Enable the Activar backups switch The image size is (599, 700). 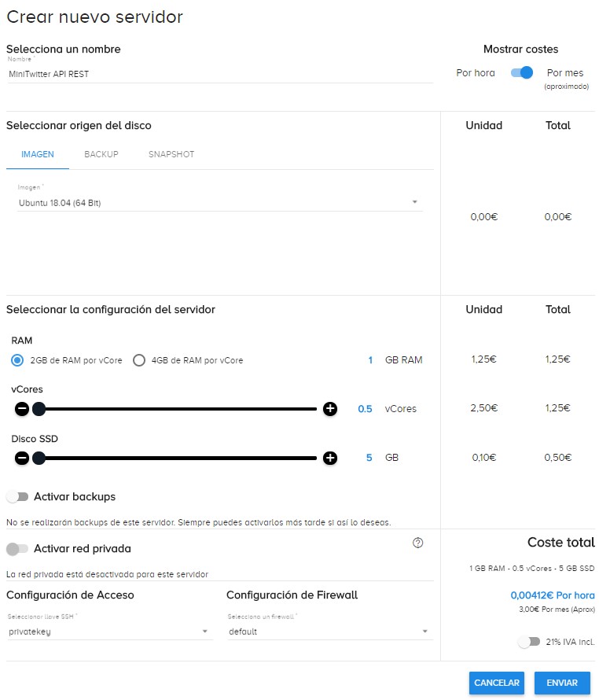17,496
